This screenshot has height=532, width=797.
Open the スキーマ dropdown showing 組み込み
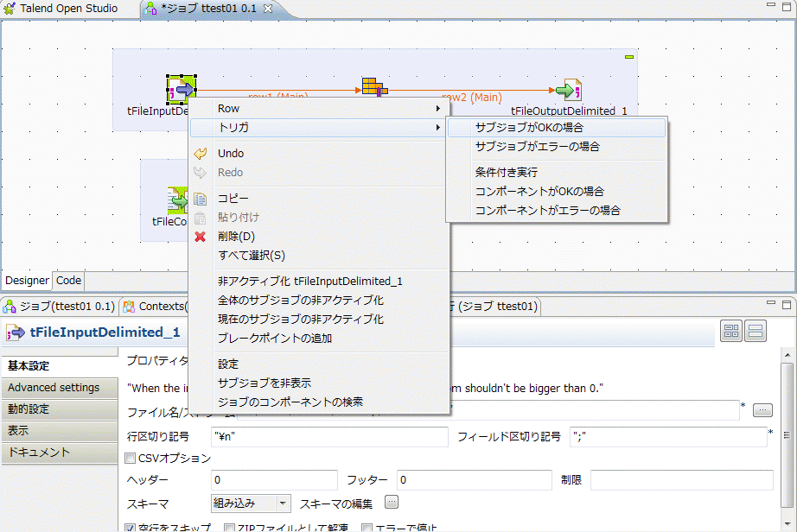[251, 503]
